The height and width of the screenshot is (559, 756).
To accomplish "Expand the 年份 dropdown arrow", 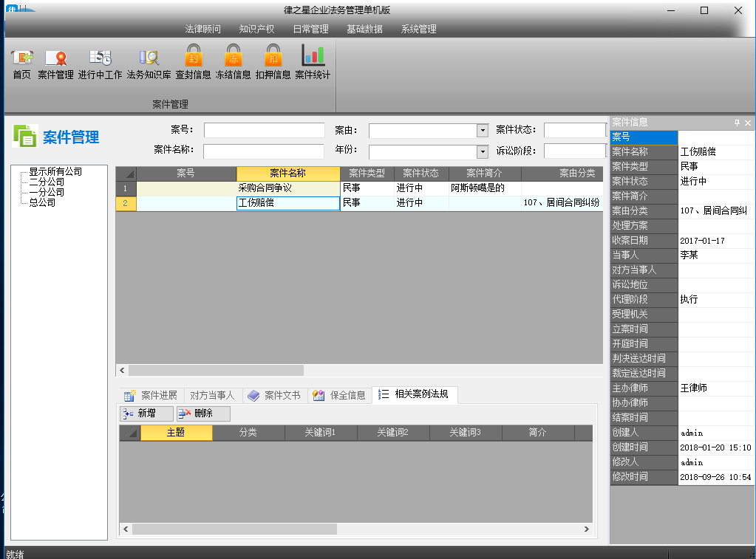I will pos(482,152).
